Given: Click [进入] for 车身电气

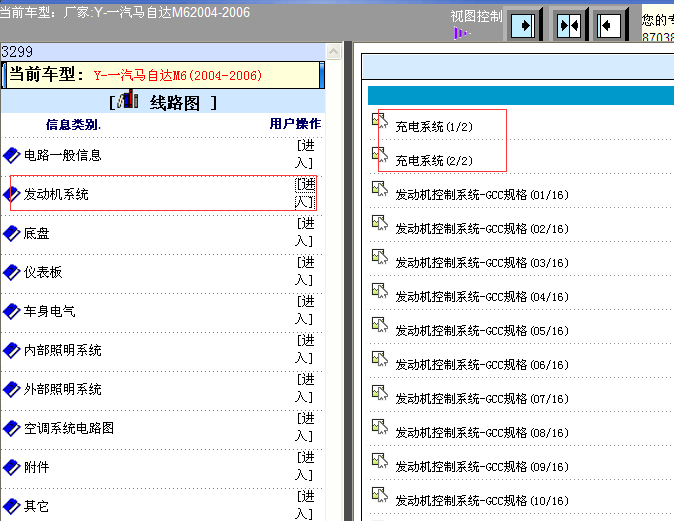Looking at the screenshot, I should point(305,310).
